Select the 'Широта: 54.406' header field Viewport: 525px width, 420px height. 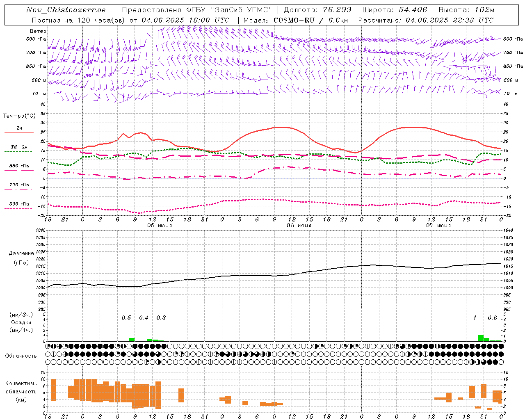394,10
